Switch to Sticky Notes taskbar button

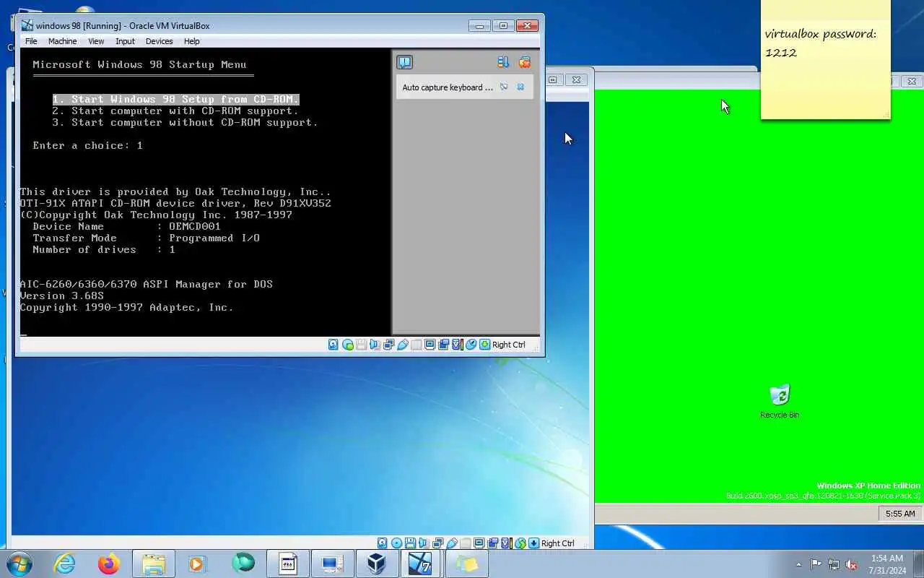coord(466,564)
